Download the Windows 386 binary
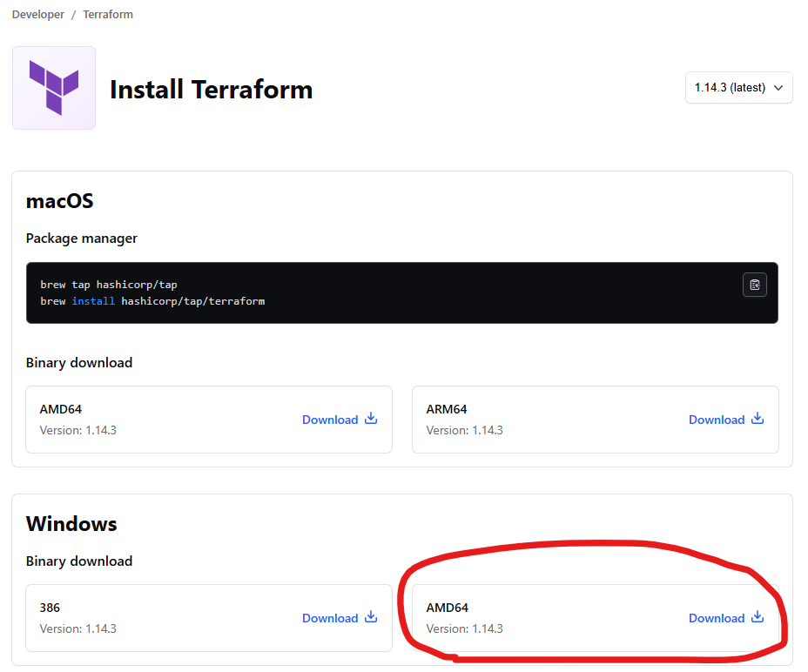The image size is (808, 672). (x=339, y=618)
